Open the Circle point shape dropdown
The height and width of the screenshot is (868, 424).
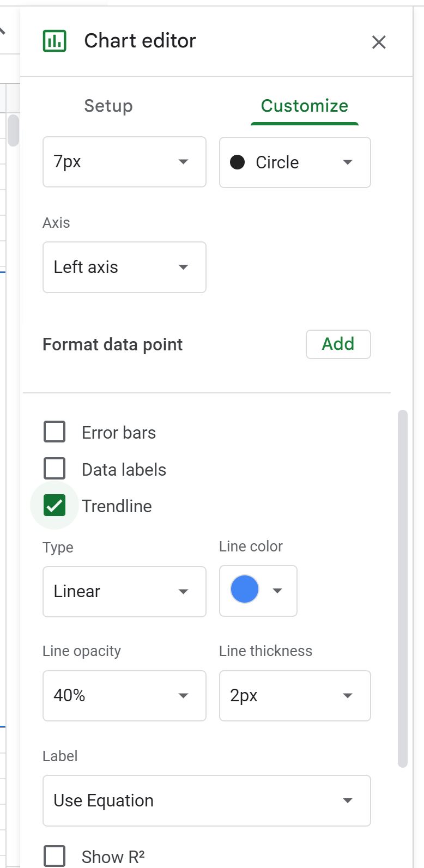(295, 162)
